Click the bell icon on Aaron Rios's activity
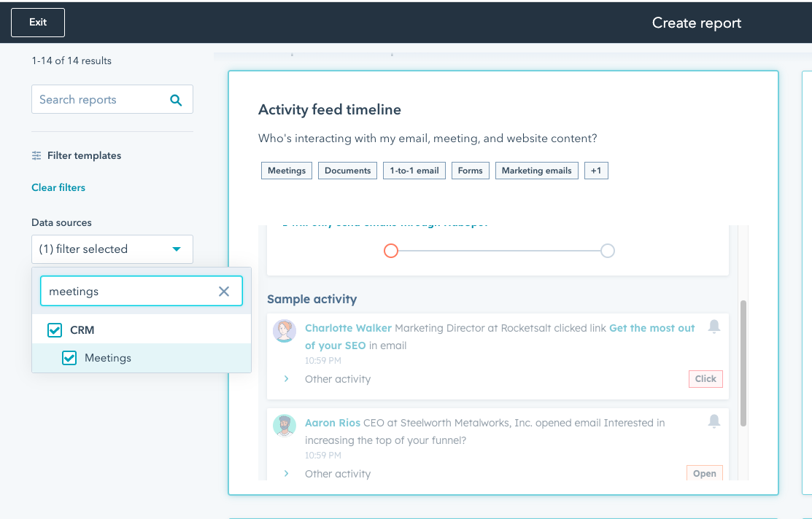This screenshot has height=519, width=812. [714, 421]
